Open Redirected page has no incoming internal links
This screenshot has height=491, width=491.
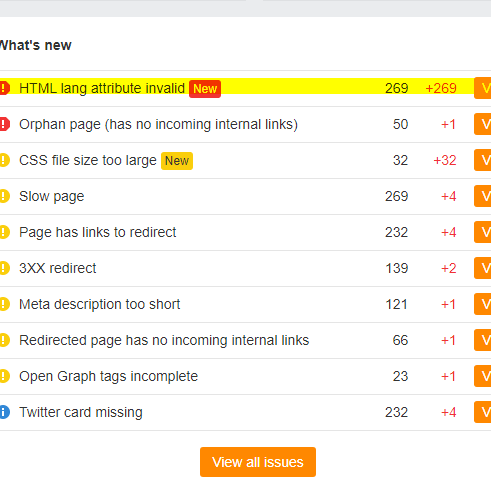point(164,340)
